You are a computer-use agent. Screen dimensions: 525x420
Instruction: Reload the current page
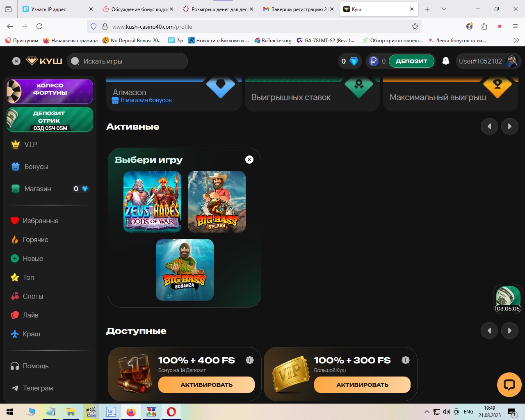click(x=39, y=26)
